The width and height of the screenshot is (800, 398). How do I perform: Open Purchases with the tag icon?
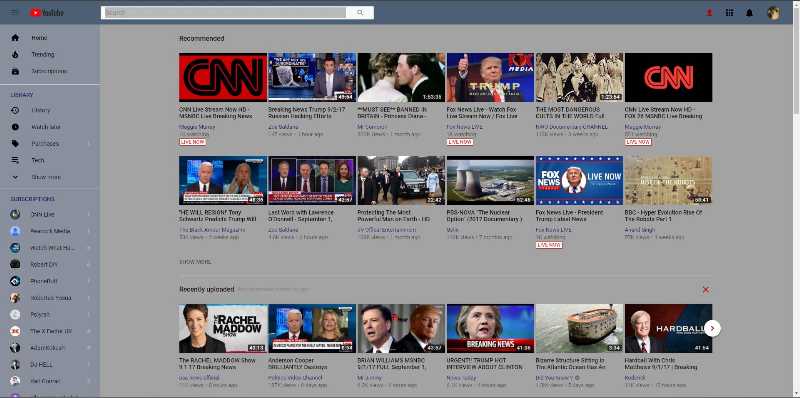point(50,144)
